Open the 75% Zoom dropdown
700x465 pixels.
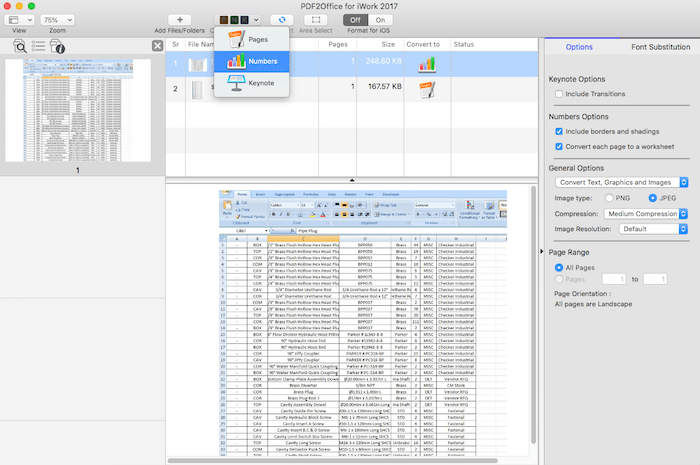click(x=57, y=20)
